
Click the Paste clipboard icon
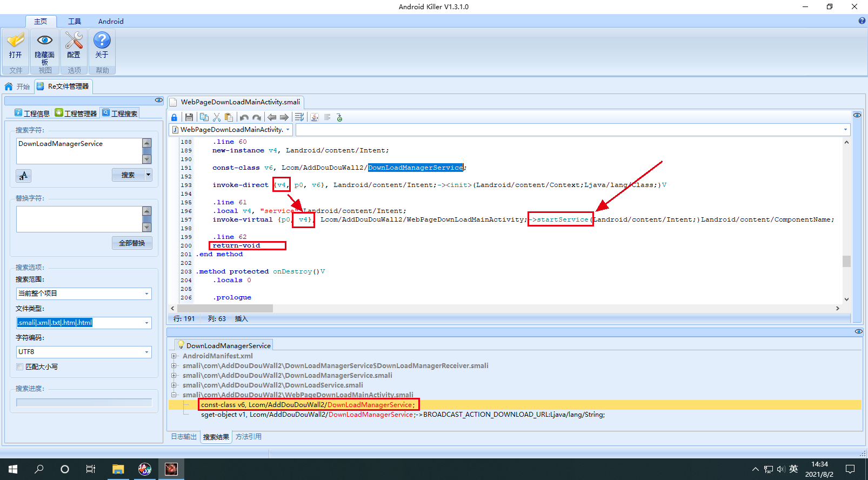click(229, 117)
